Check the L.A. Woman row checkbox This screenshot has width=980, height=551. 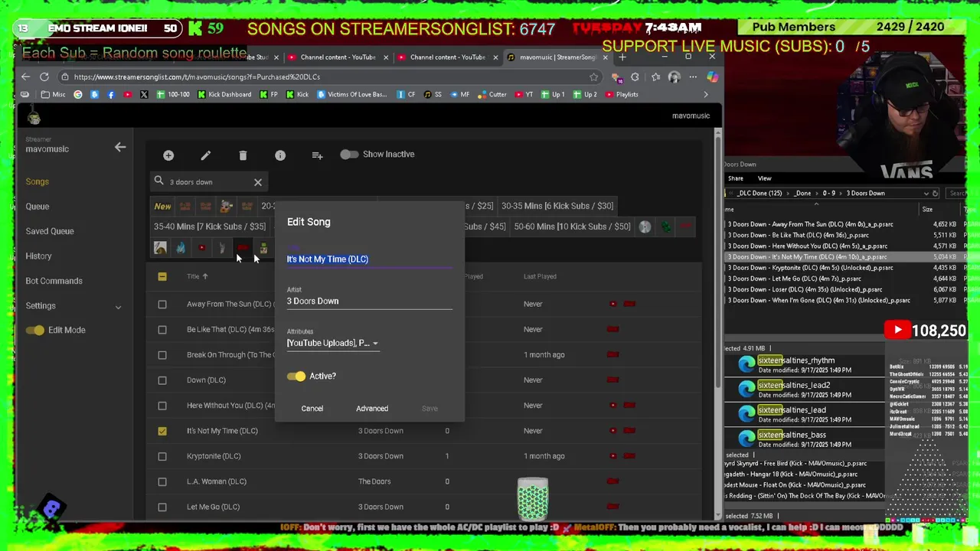(162, 481)
